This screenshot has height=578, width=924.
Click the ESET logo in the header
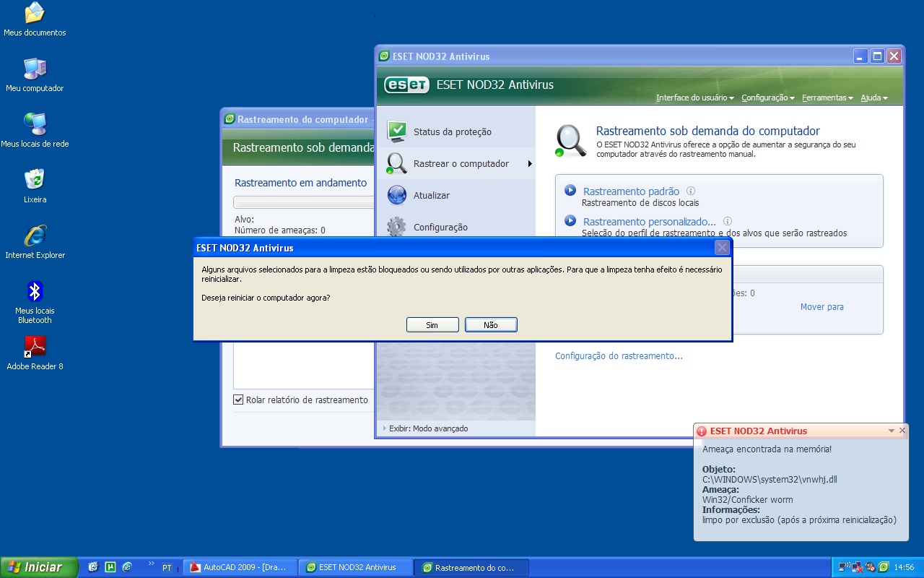tap(406, 85)
